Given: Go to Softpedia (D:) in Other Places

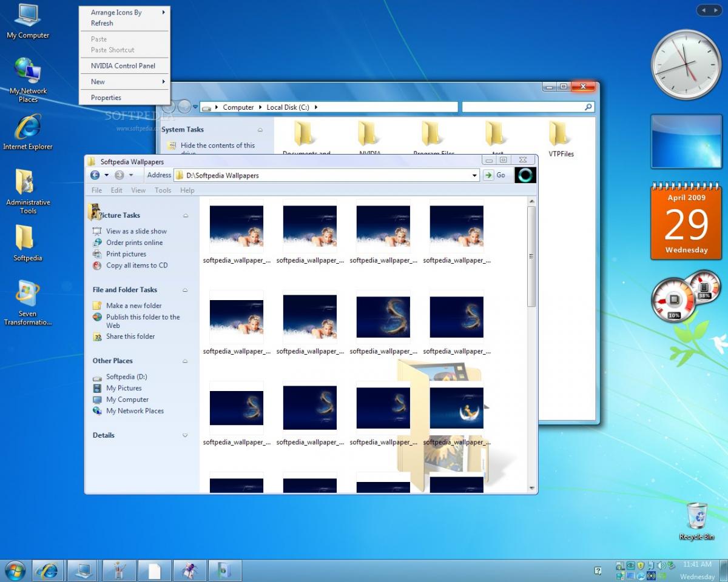Looking at the screenshot, I should (x=126, y=376).
